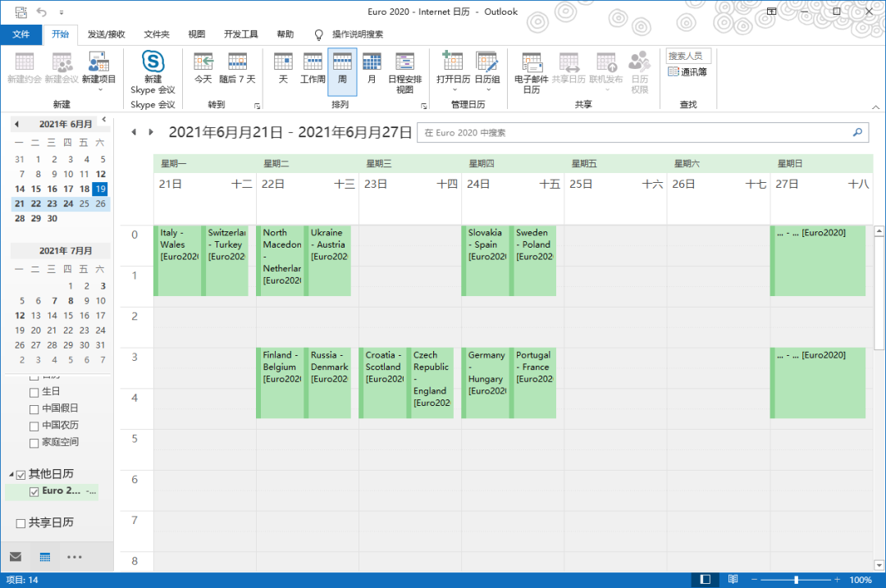Collapse the folder pane chevron
The height and width of the screenshot is (588, 886).
(104, 119)
